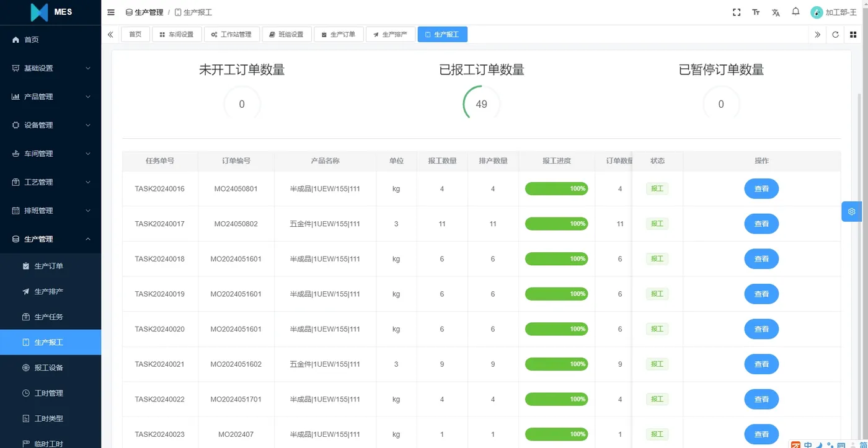
Task: Open the 班组设置 tab
Action: [287, 34]
